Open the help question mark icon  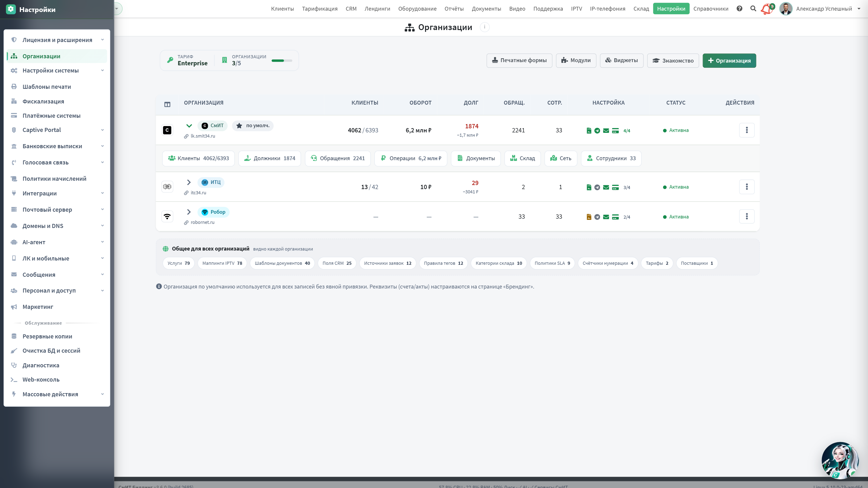(x=739, y=9)
